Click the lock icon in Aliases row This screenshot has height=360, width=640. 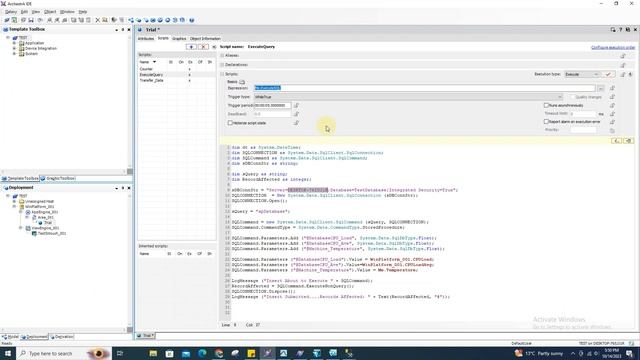coord(623,56)
